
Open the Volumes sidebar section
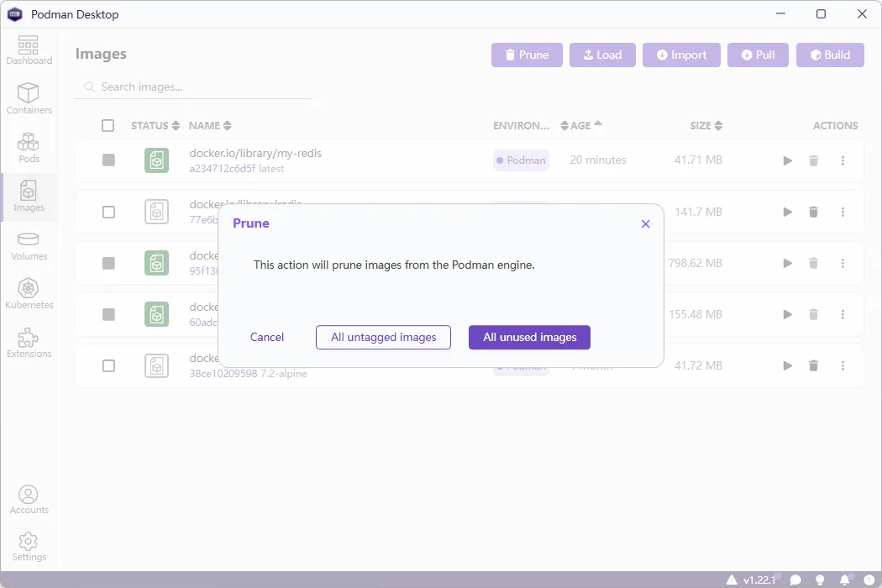[x=29, y=246]
